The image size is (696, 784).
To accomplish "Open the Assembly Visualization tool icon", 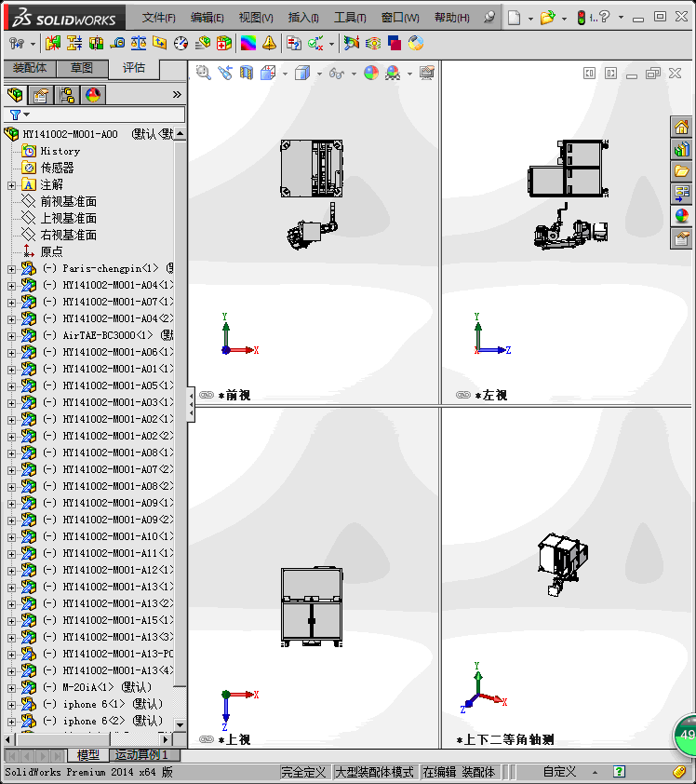I will [x=202, y=44].
